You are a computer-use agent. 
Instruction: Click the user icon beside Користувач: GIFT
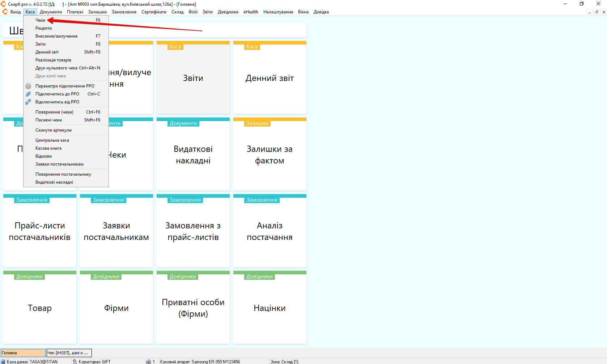pos(75,361)
